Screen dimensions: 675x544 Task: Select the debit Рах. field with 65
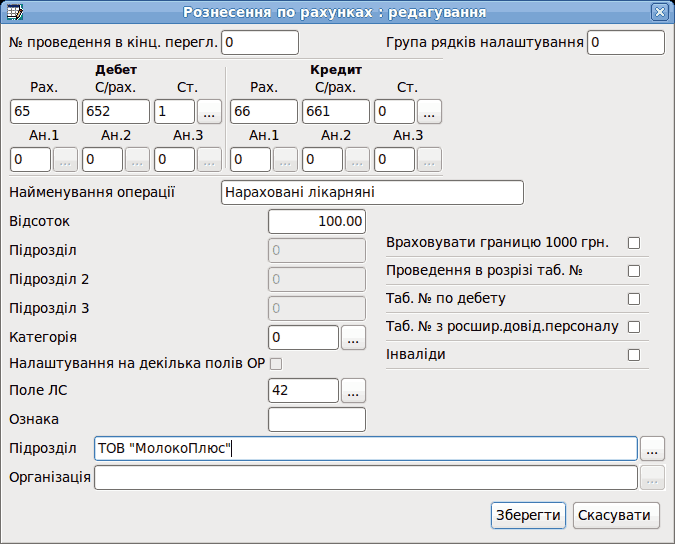44,111
